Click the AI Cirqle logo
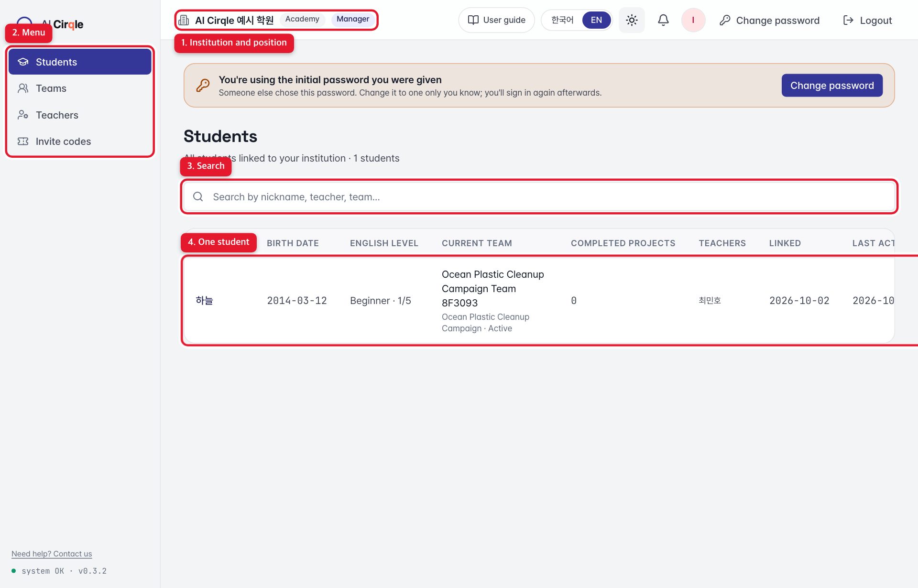 click(x=50, y=24)
